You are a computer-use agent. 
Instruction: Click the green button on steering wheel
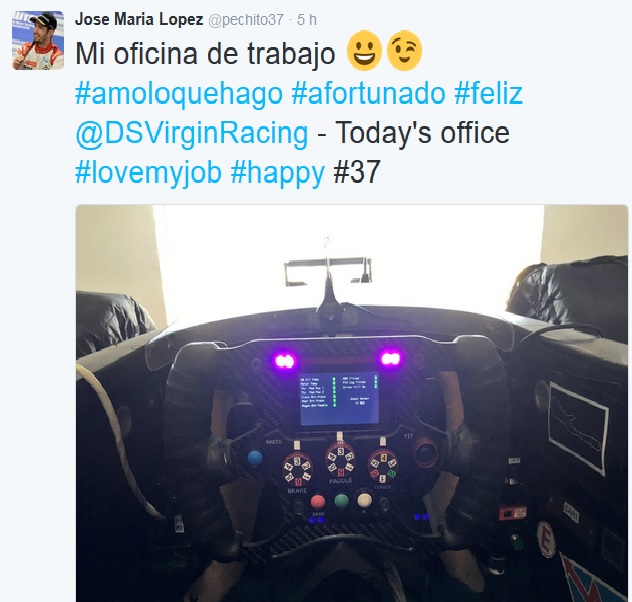(x=341, y=501)
